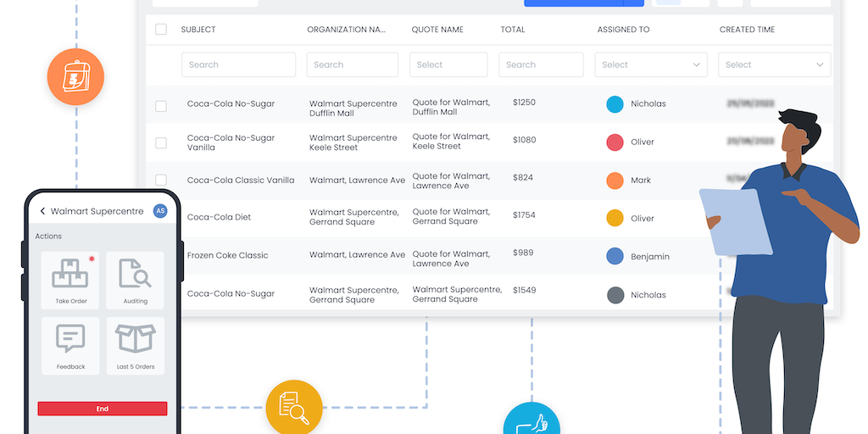The image size is (868, 434).
Task: Select the Coca-Cola No-Sugar Vanilla row checkbox
Action: [x=161, y=142]
